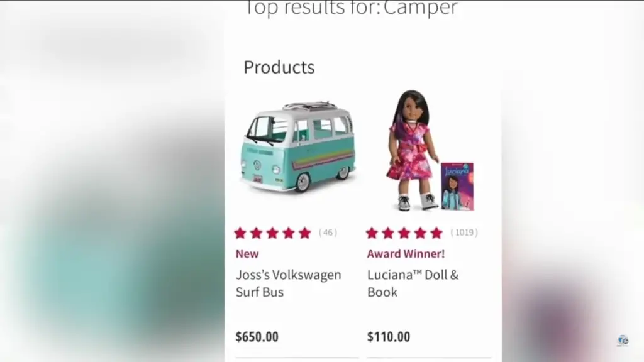
Task: Click the $110.00 price
Action: click(x=389, y=337)
